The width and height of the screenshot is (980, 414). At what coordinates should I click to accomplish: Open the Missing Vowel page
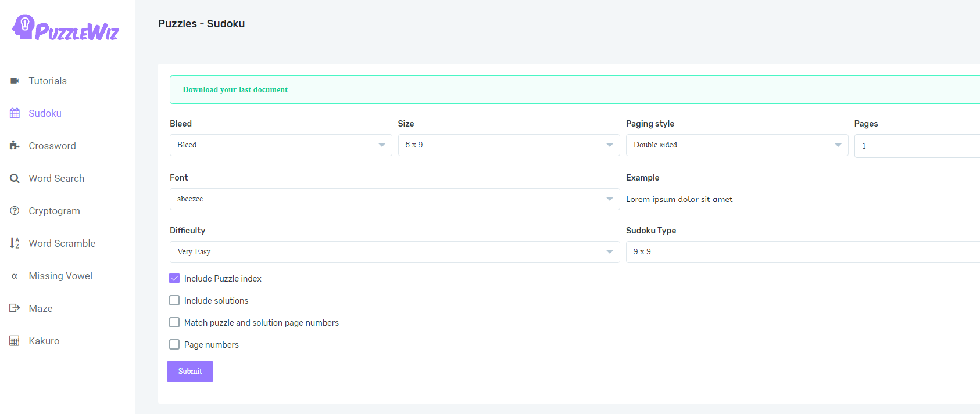point(60,276)
